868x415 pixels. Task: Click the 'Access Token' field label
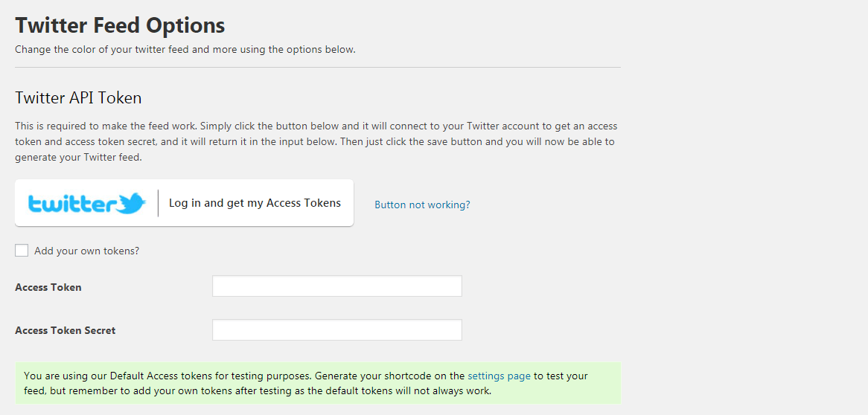point(48,287)
